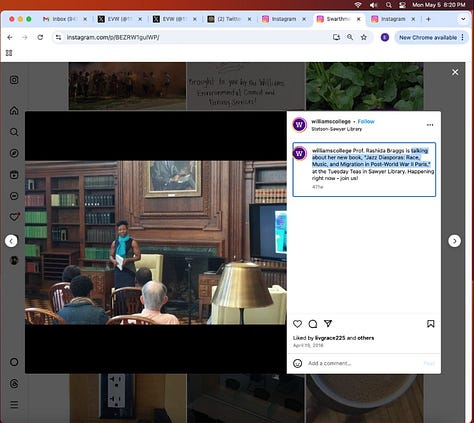
Task: Go to previous post arrow
Action: click(x=11, y=241)
